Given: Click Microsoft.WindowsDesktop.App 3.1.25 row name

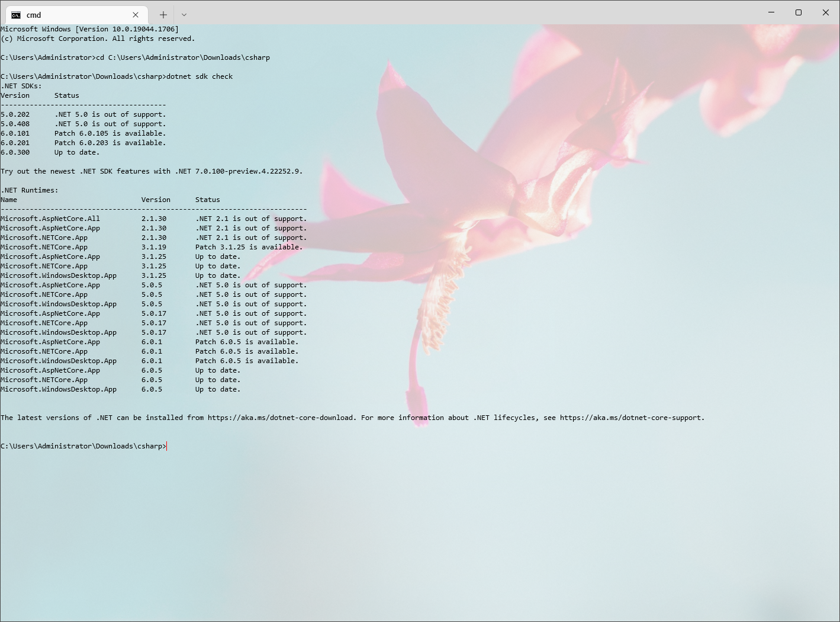Looking at the screenshot, I should click(x=59, y=275).
